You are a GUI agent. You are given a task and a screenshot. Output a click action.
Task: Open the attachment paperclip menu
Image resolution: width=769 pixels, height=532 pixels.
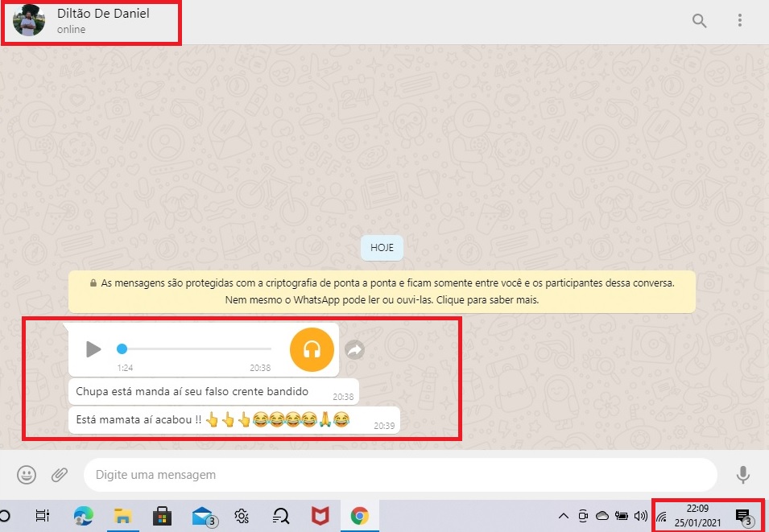60,475
